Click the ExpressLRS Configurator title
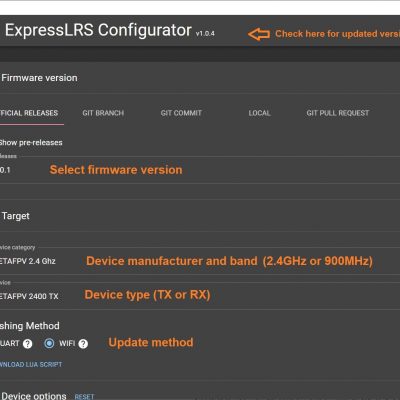This screenshot has width=400, height=400. pyautogui.click(x=98, y=30)
